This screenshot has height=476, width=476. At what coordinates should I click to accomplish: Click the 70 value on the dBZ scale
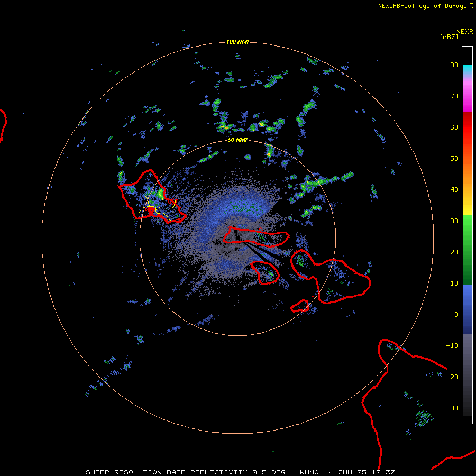[454, 96]
